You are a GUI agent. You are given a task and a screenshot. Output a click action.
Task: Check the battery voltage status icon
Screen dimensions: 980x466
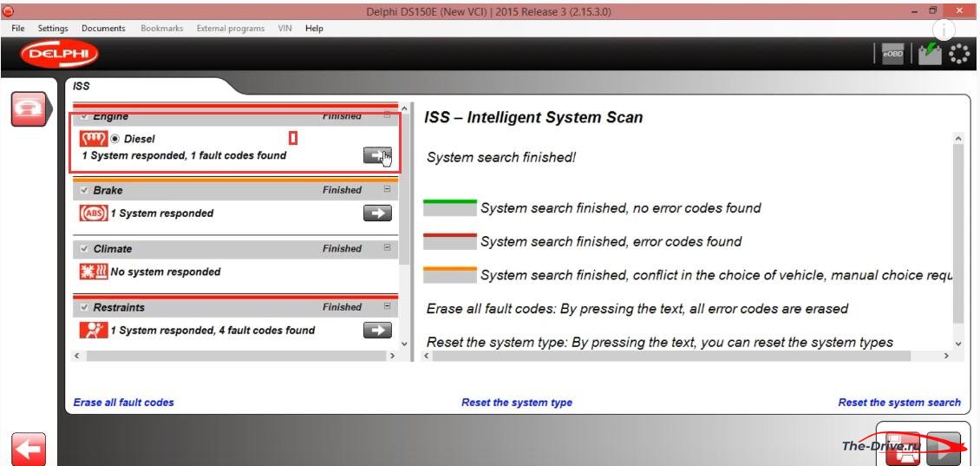tap(930, 54)
